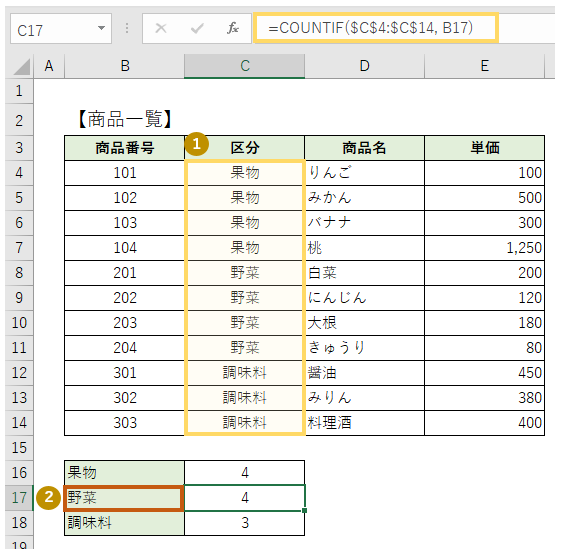The height and width of the screenshot is (551, 563).
Task: Select cell with product number 204
Action: (x=125, y=348)
